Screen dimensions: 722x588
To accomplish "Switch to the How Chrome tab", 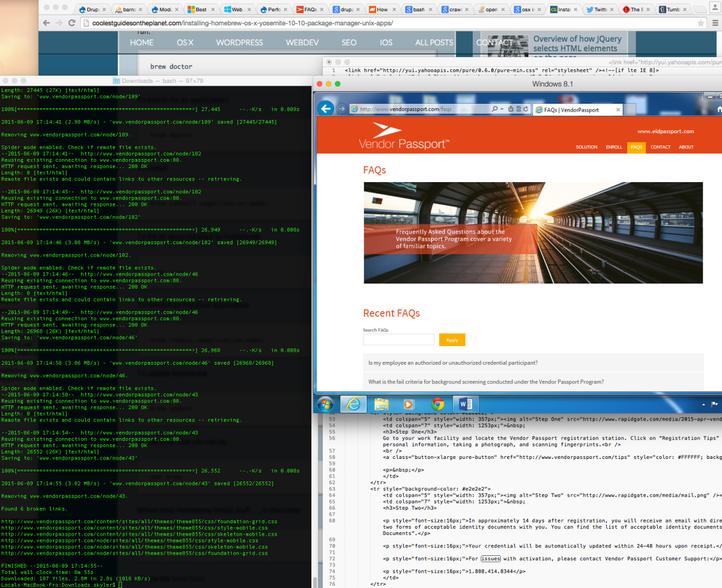I will click(x=381, y=9).
